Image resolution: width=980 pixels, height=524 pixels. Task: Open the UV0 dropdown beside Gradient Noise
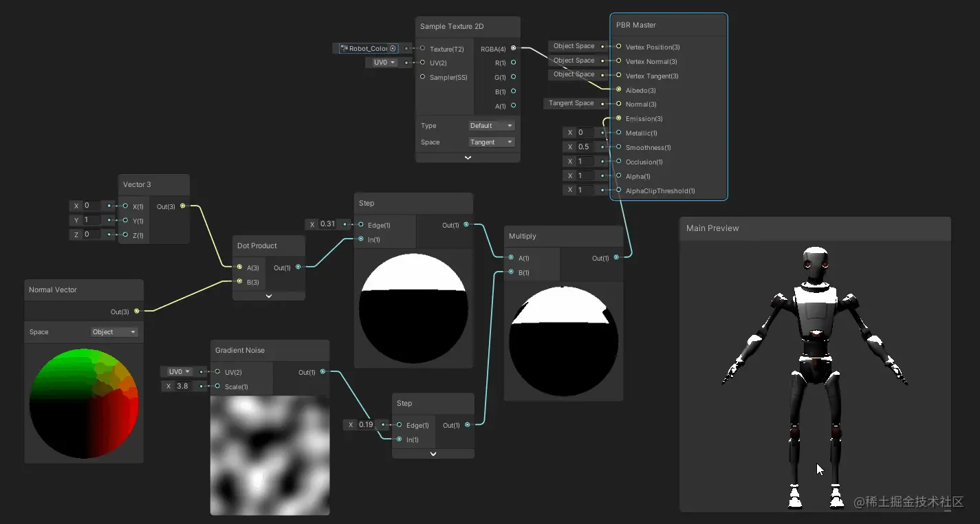coord(179,372)
